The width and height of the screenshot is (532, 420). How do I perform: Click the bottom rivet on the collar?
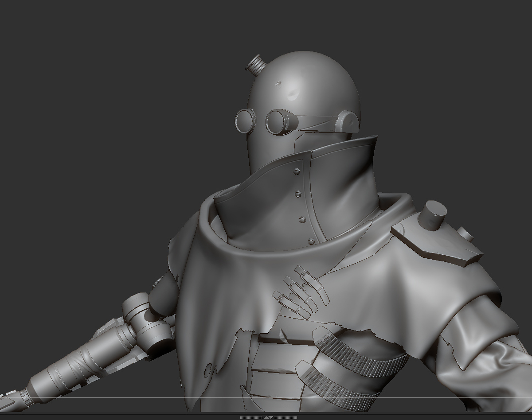[311, 241]
